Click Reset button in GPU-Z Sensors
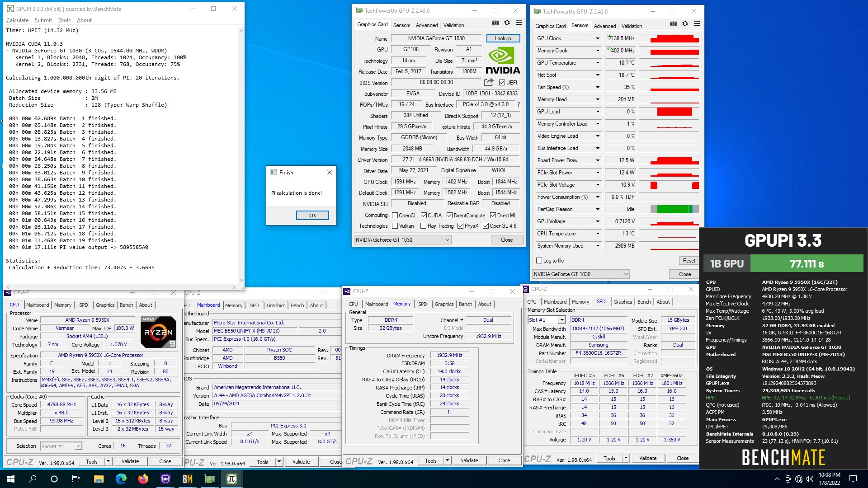 [x=689, y=261]
